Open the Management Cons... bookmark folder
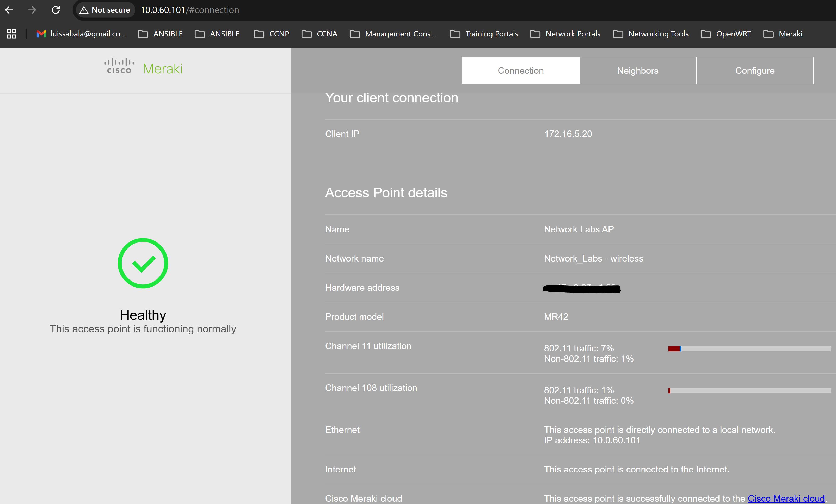836x504 pixels. click(x=393, y=34)
